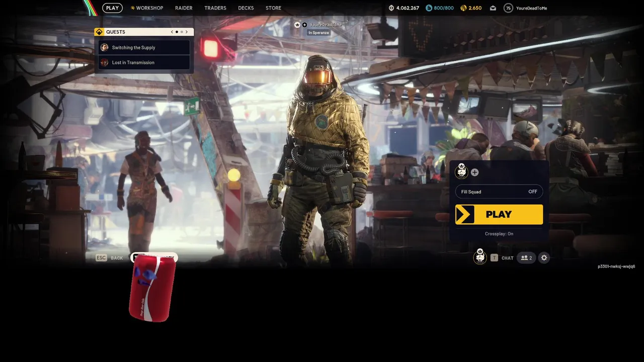Image resolution: width=644 pixels, height=362 pixels.
Task: Visit the STORE tab
Action: tap(273, 8)
